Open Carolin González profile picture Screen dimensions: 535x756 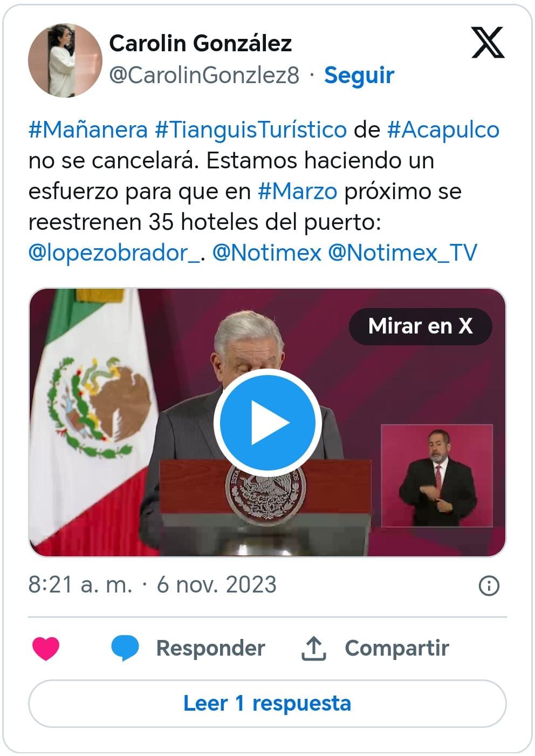tap(65, 60)
